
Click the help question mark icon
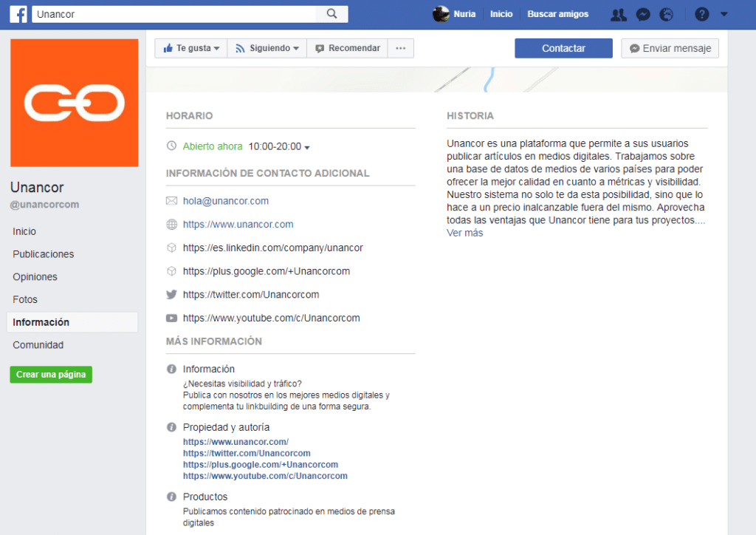[701, 15]
